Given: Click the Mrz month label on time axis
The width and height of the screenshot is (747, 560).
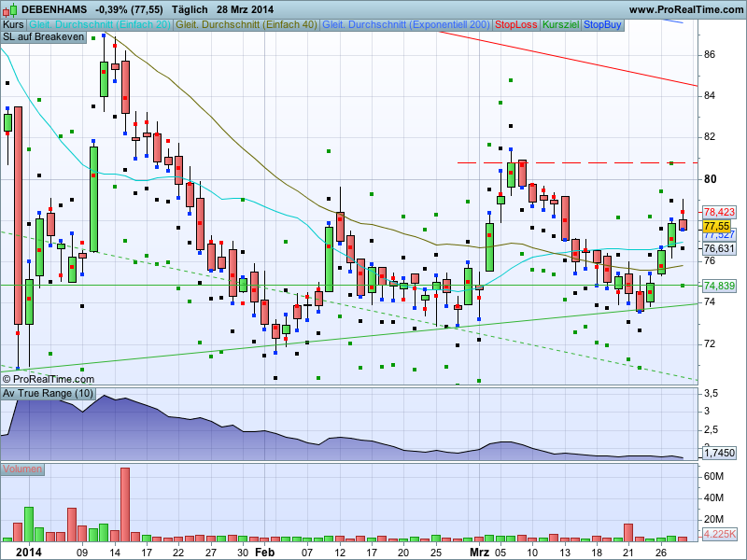Looking at the screenshot, I should tap(479, 553).
